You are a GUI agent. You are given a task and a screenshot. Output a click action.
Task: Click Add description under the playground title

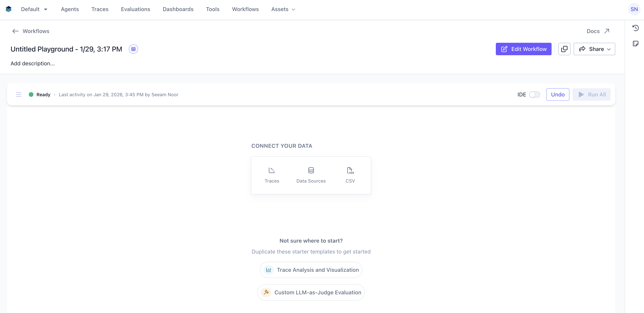click(x=32, y=63)
